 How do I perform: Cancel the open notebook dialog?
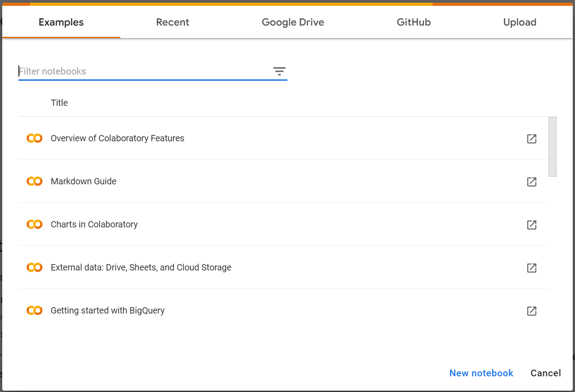(x=545, y=373)
